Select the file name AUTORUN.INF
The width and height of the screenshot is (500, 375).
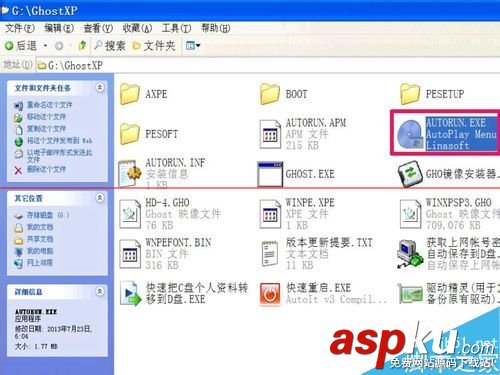[x=175, y=163]
